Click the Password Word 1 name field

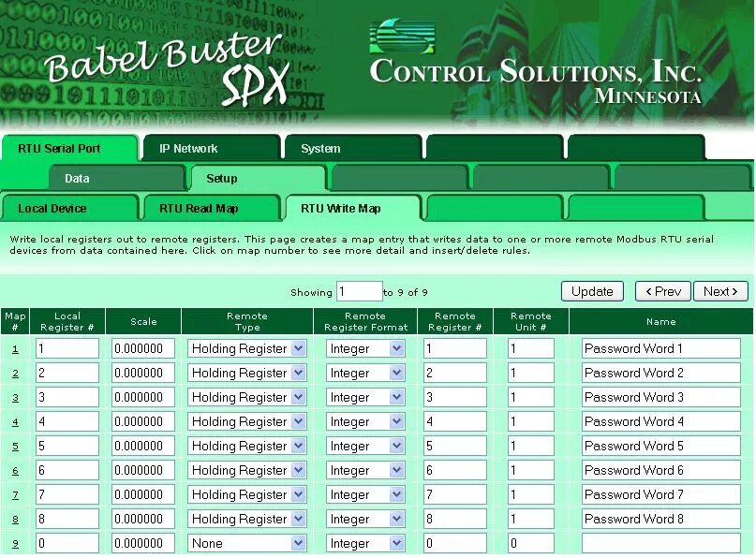tap(661, 348)
